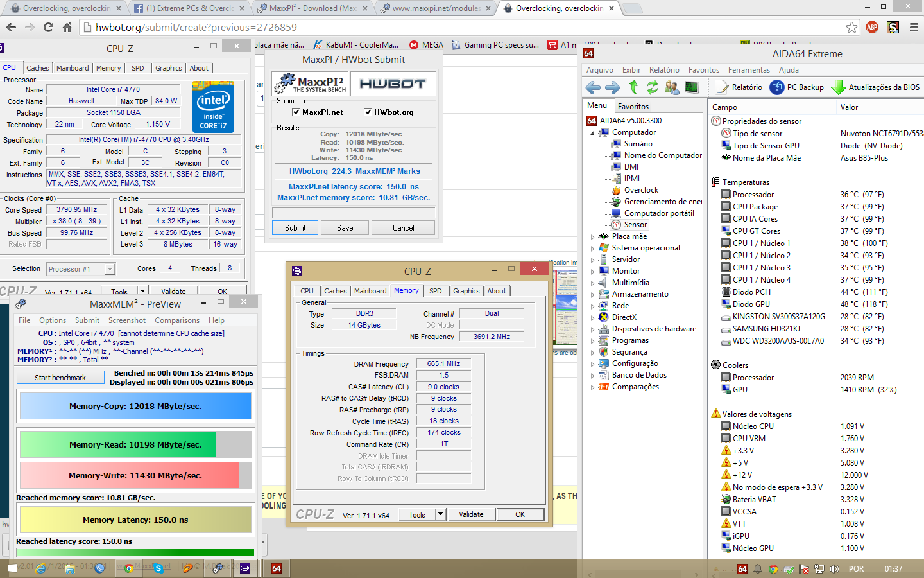Screen dimensions: 924x578
Task: Click the Memory-Latency result bar
Action: pos(135,520)
